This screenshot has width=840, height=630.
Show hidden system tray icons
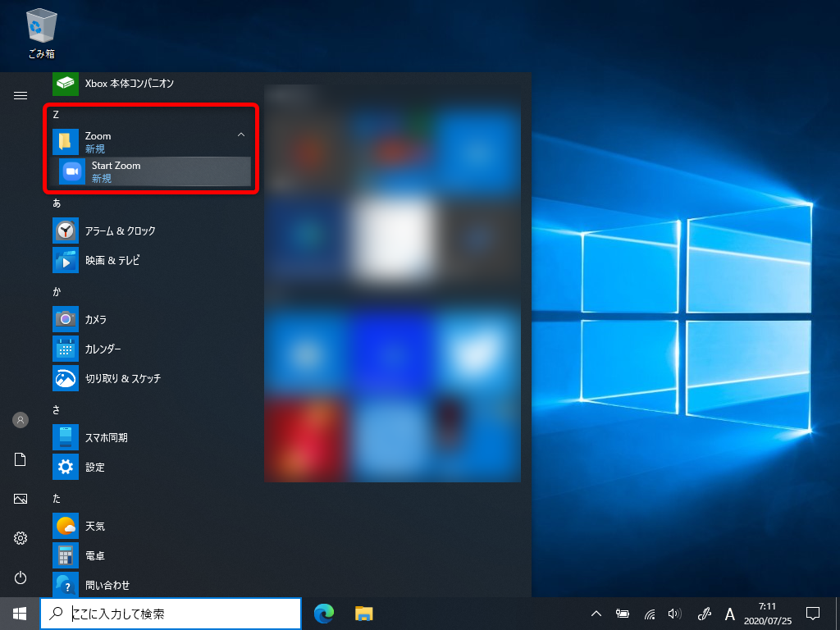tap(596, 613)
